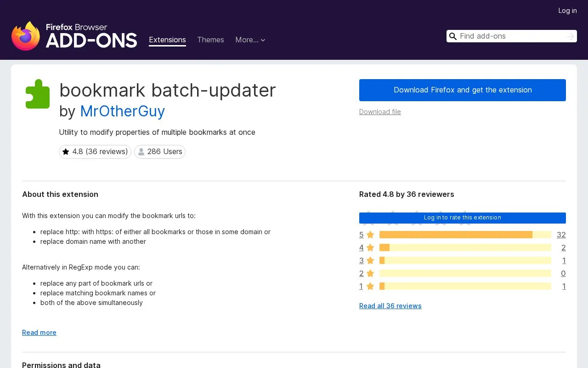Expand the More… dropdown menu
This screenshot has height=368, width=588.
(250, 40)
